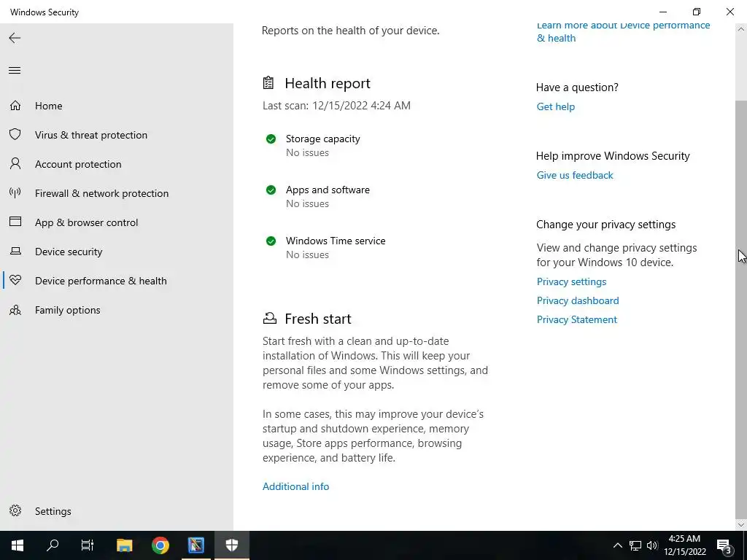747x560 pixels.
Task: Click the Device security laptop icon
Action: click(x=15, y=251)
